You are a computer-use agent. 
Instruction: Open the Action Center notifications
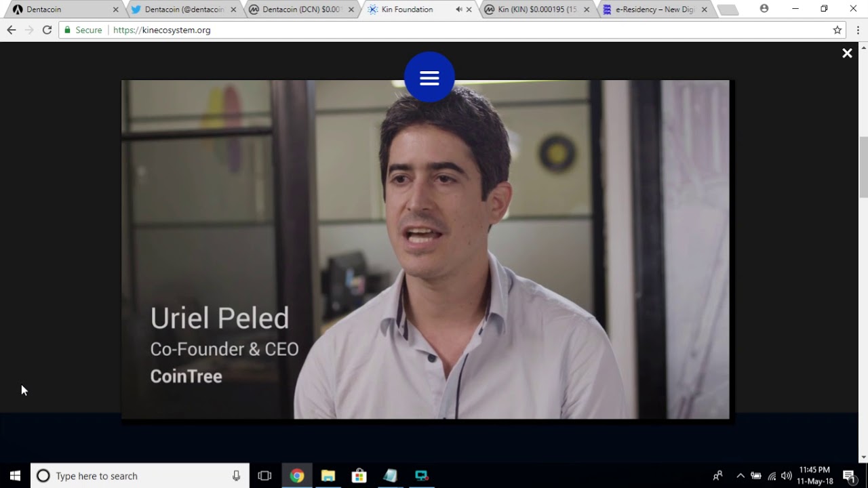click(x=848, y=476)
